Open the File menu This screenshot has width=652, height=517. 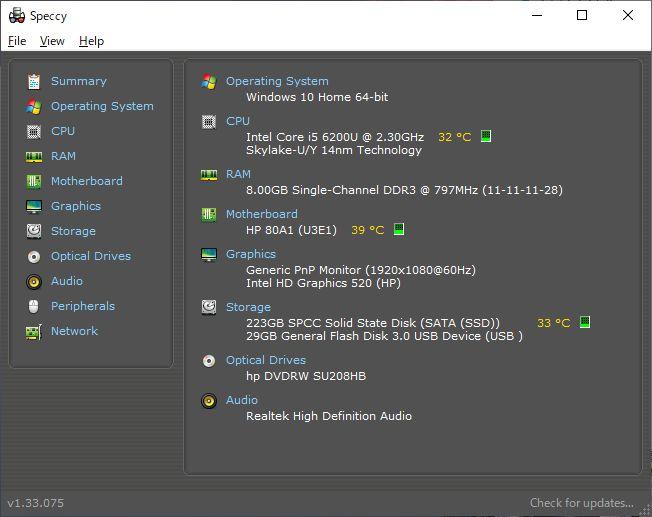17,41
